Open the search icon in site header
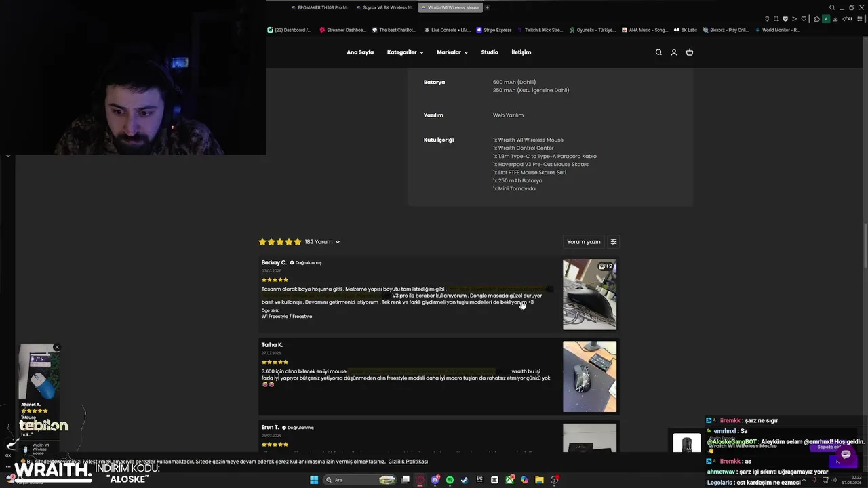This screenshot has height=488, width=868. coord(658,52)
